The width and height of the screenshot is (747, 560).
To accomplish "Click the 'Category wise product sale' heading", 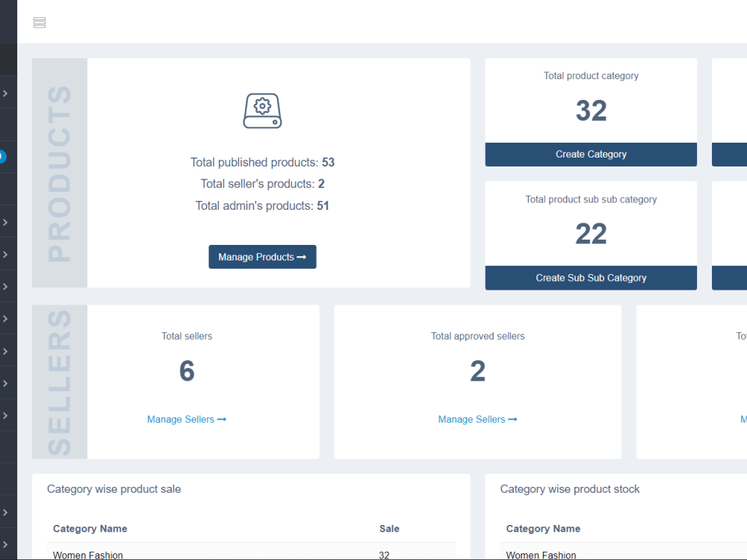I will pyautogui.click(x=114, y=489).
